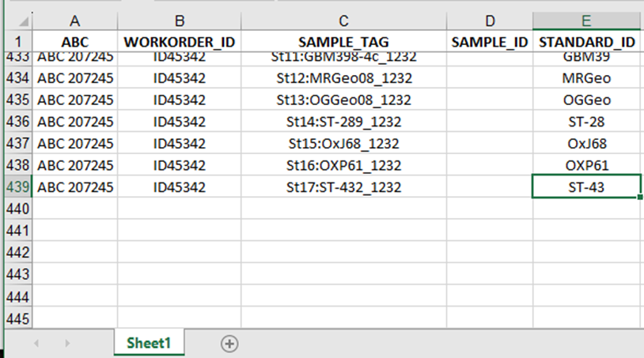Click the MRGeo cell in column E
Screen dimensions: 644x358
coord(586,78)
